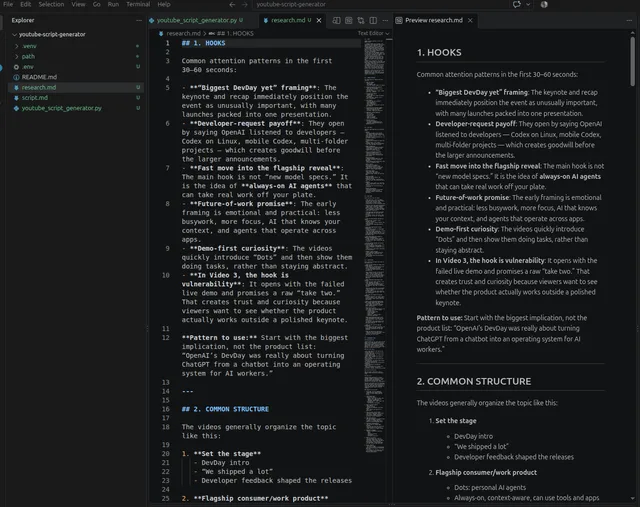Click the open changes compare icon
Screen dimensions: 640x507
coord(361,20)
